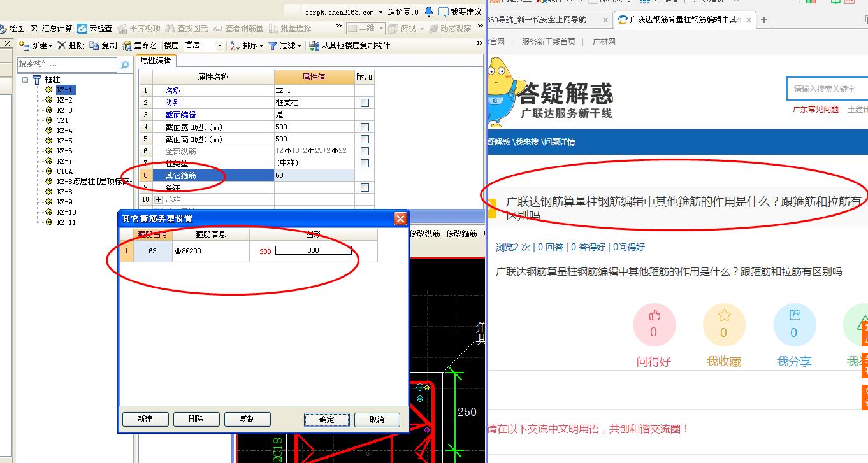The image size is (868, 463).
Task: Collapse the 框柱 tree node
Action: click(x=25, y=80)
